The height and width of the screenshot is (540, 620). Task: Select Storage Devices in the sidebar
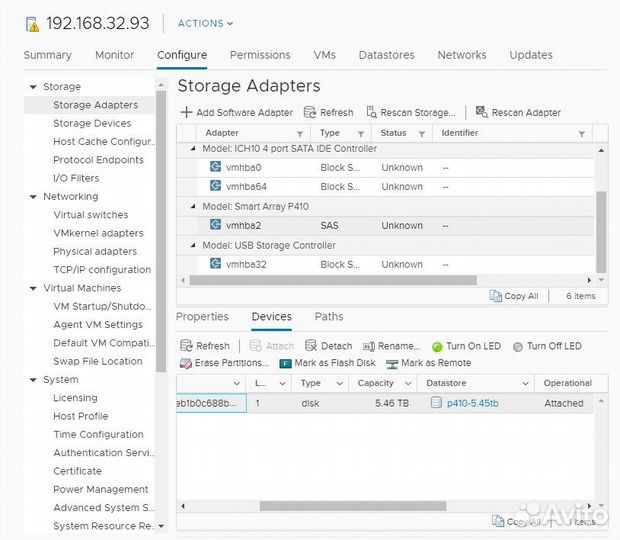coord(92,123)
